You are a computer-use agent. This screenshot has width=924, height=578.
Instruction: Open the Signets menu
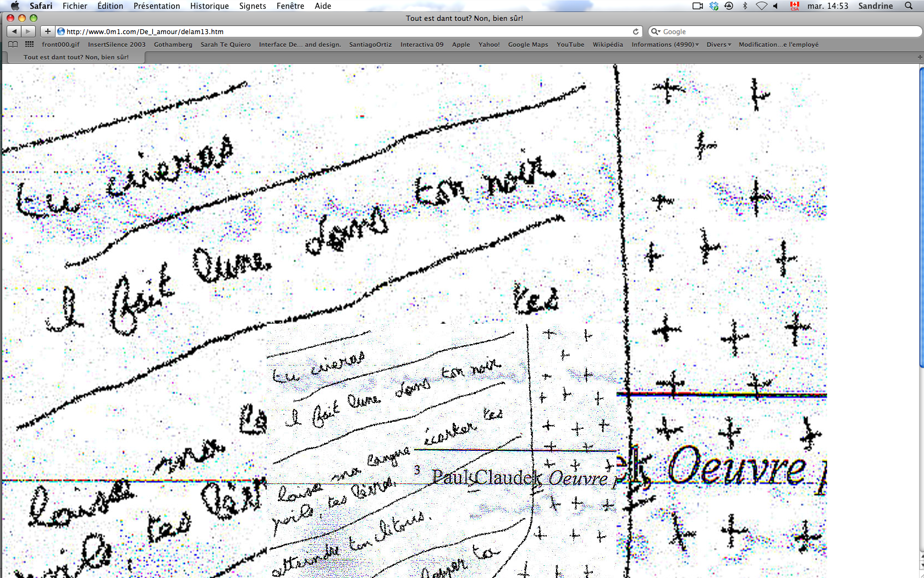tap(252, 6)
